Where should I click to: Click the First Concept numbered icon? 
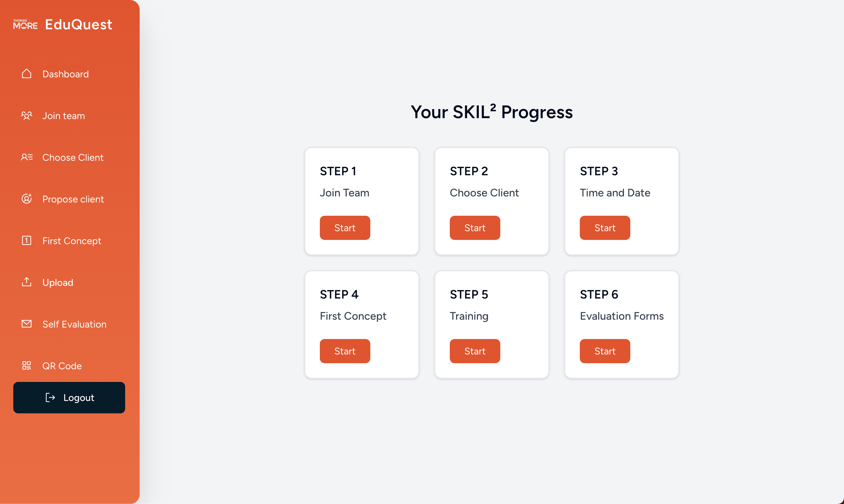click(27, 241)
